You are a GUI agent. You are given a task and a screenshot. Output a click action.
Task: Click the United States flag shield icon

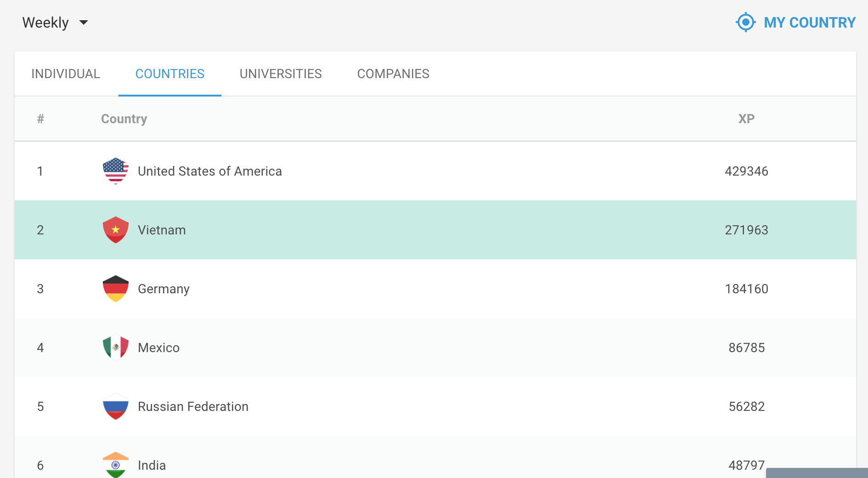click(115, 171)
